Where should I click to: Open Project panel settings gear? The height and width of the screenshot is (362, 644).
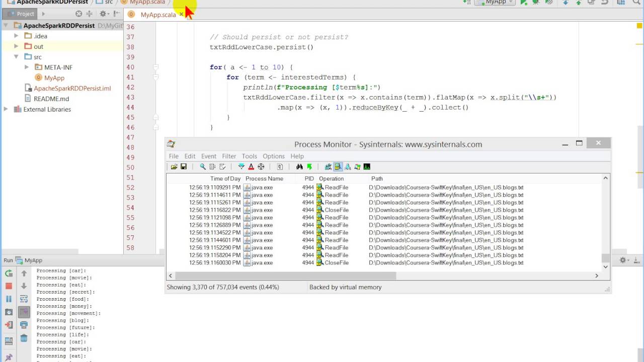tap(104, 14)
